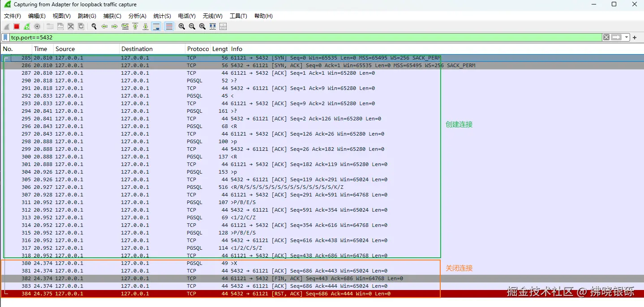This screenshot has height=307, width=644.
Task: Zoom out on packet list text
Action: tap(192, 26)
